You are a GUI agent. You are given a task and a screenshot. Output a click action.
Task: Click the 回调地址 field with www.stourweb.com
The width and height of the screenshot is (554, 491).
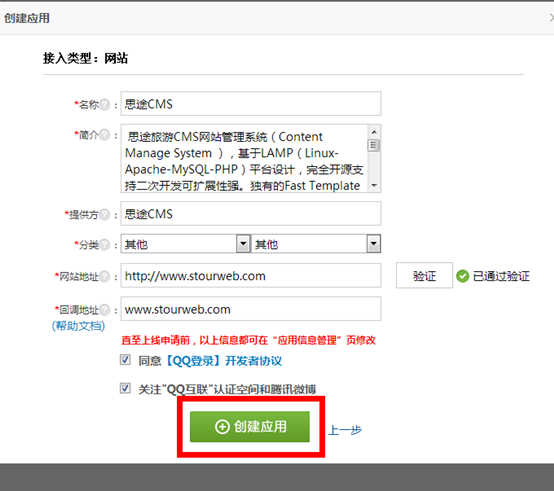coord(251,309)
